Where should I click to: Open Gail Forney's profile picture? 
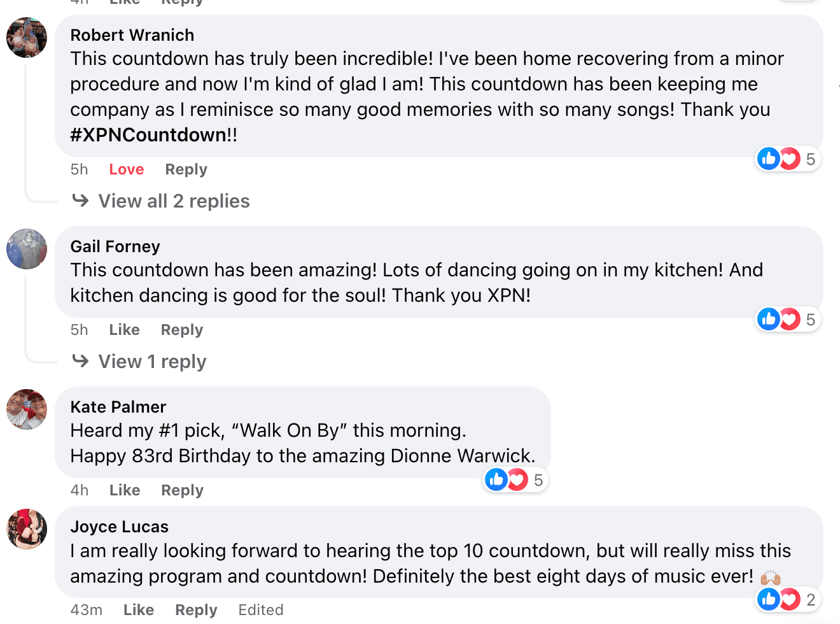click(x=27, y=249)
